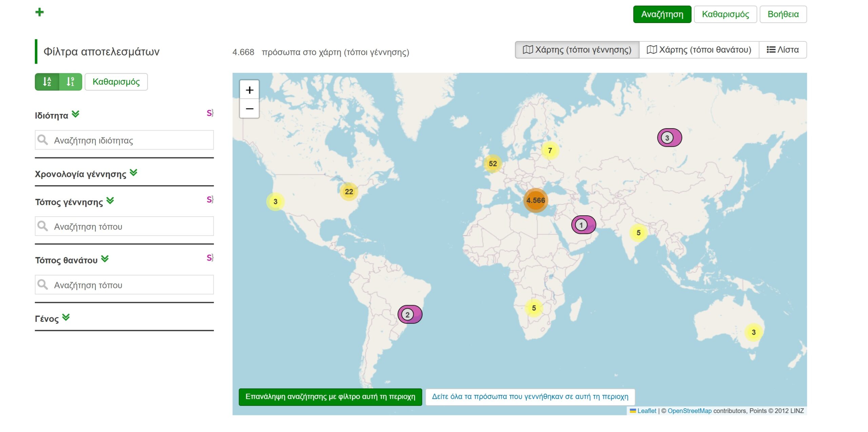868x432 pixels.
Task: Expand the Γένος filter section
Action: tap(66, 317)
